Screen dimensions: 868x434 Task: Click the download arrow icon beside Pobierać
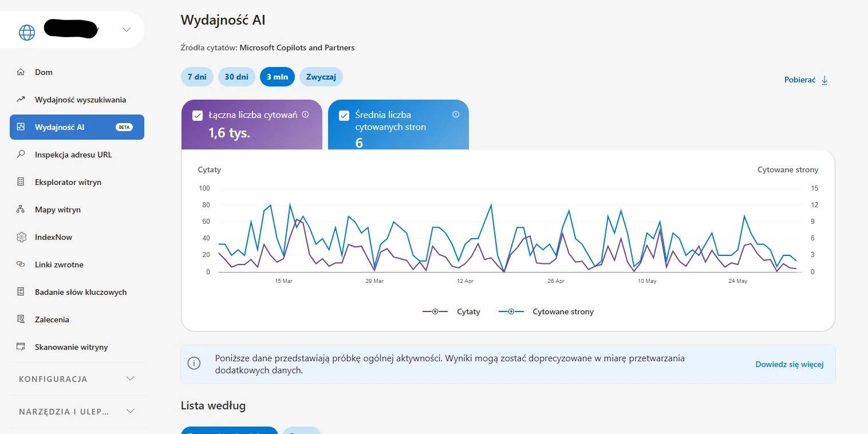pos(824,80)
